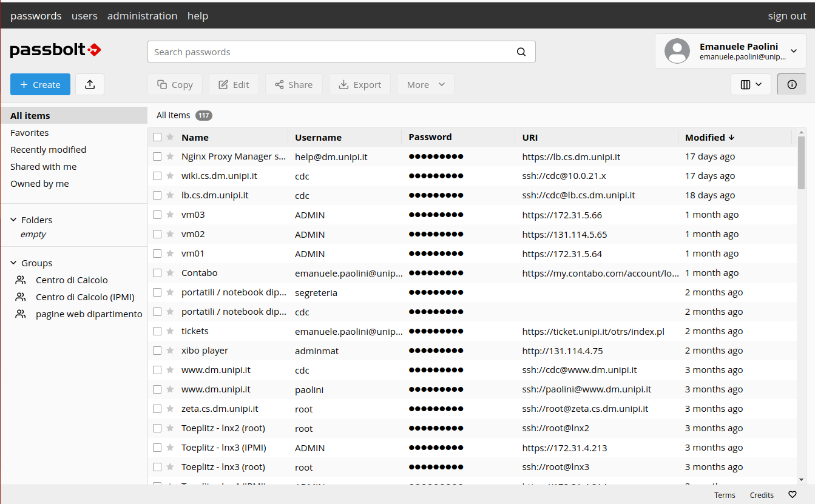
Task: Click the Centro di Calcolo group icon
Action: point(21,280)
